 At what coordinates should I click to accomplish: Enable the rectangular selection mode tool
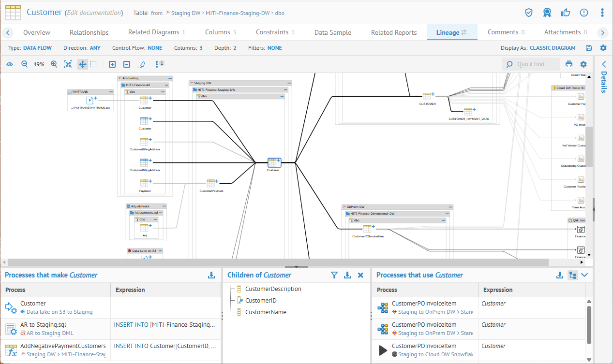pos(93,64)
